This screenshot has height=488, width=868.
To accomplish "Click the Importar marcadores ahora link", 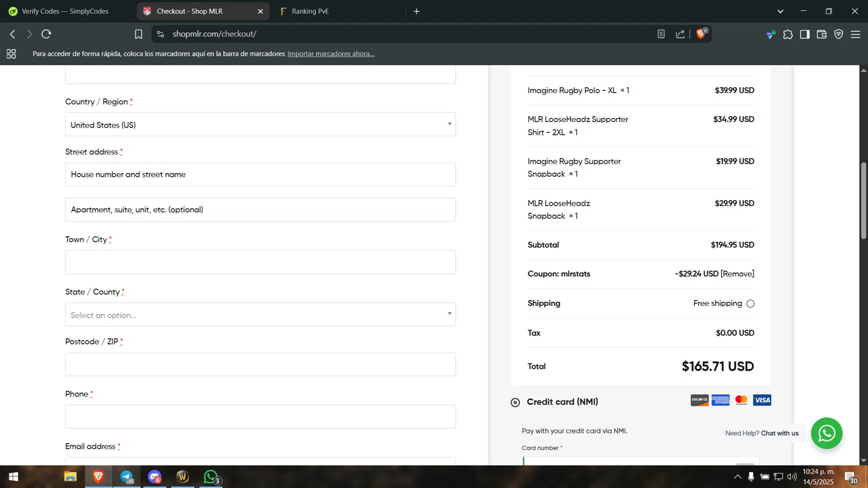I will pos(331,54).
